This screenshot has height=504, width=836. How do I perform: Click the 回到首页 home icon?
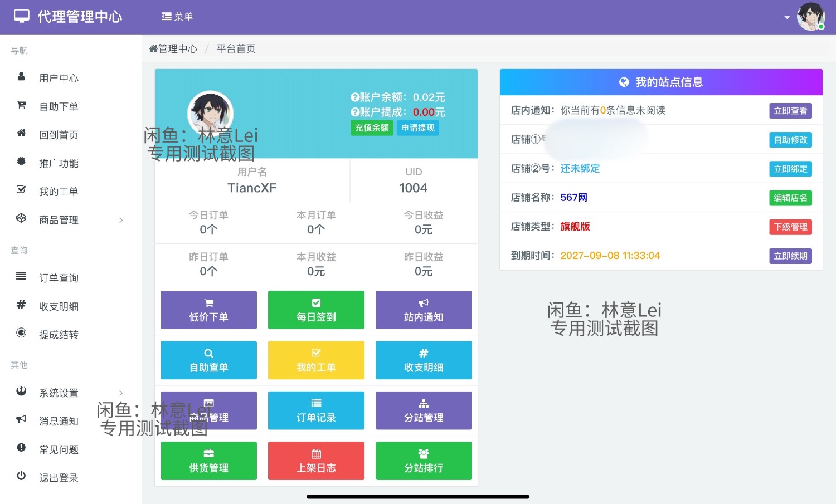pos(21,134)
